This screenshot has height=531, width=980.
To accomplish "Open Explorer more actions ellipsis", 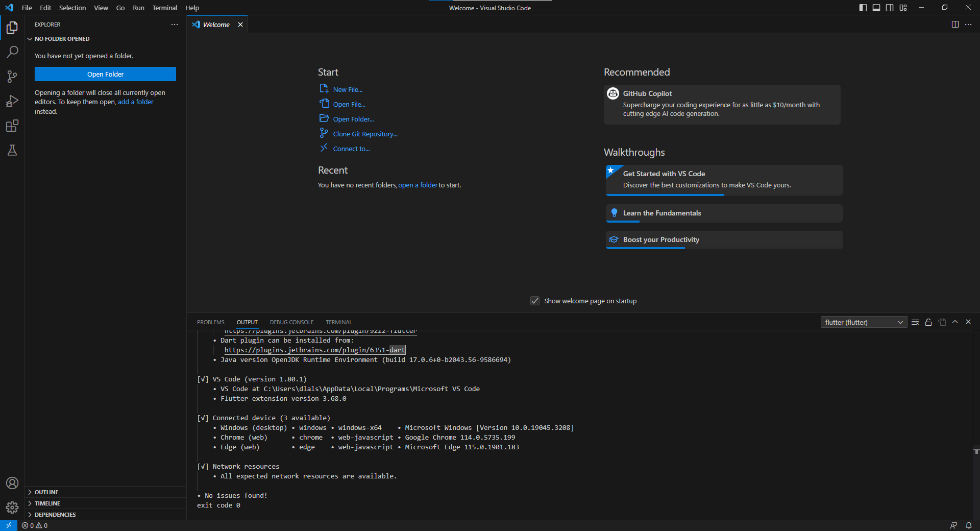I will [175, 25].
